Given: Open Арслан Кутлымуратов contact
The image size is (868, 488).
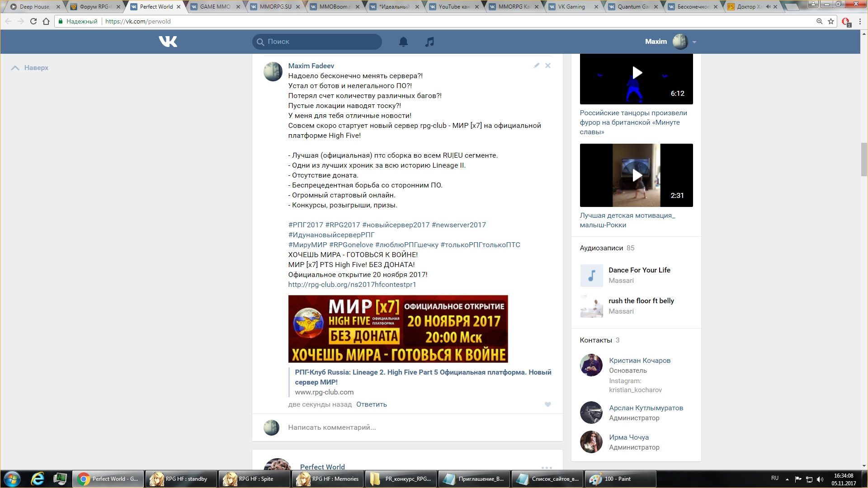Looking at the screenshot, I should (646, 408).
